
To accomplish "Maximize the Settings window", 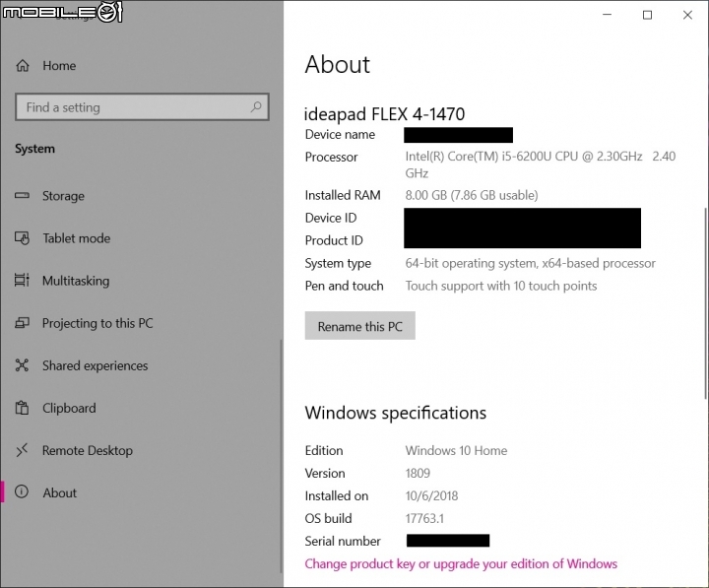I will coord(648,15).
